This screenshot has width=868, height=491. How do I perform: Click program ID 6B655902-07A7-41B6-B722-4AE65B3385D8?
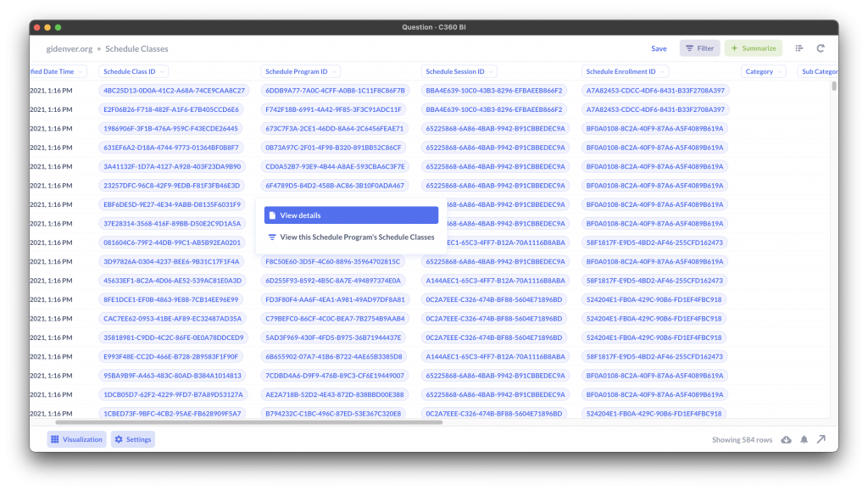click(334, 356)
